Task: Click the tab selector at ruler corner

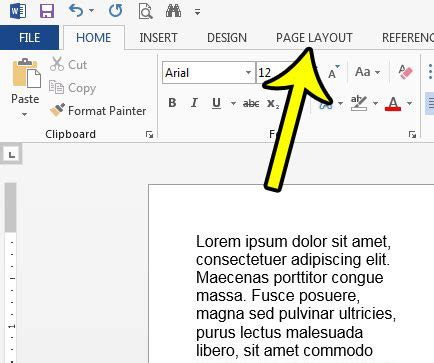Action: [x=12, y=154]
